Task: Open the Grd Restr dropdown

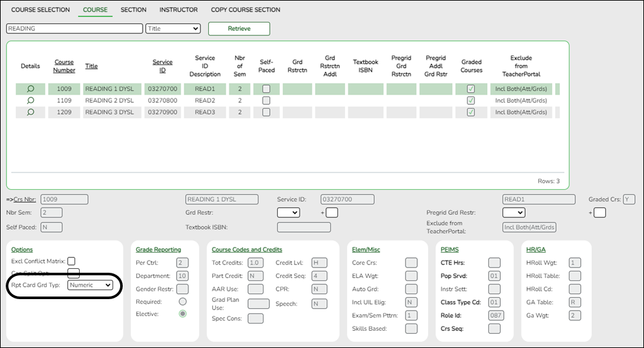Action: pyautogui.click(x=288, y=212)
